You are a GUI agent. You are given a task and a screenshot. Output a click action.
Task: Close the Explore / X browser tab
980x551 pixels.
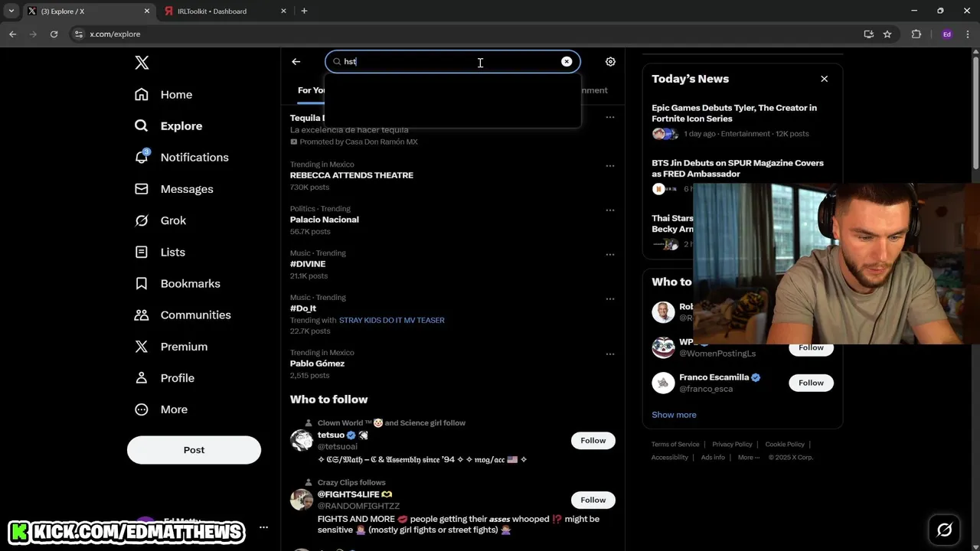point(147,11)
